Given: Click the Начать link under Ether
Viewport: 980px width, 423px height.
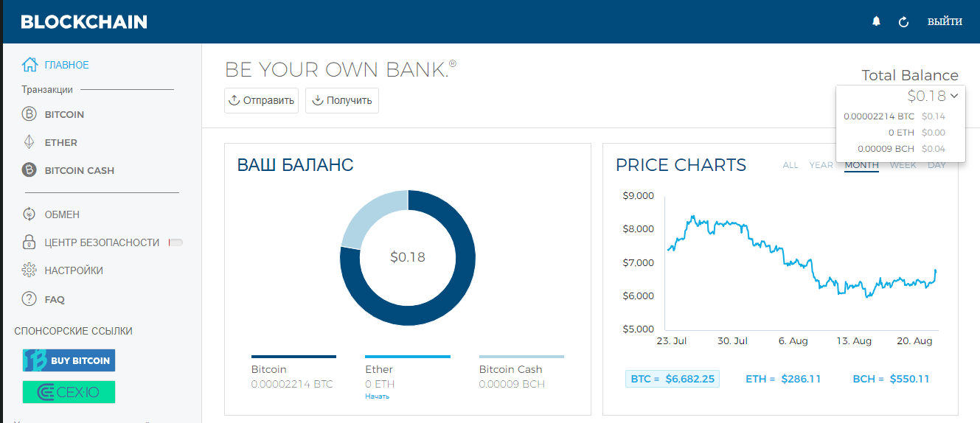Looking at the screenshot, I should pyautogui.click(x=377, y=396).
